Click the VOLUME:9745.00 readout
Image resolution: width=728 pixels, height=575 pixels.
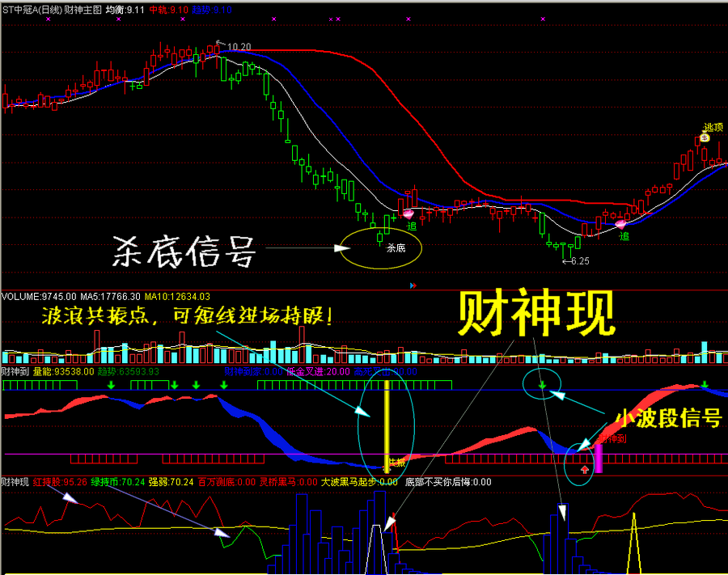pos(39,297)
